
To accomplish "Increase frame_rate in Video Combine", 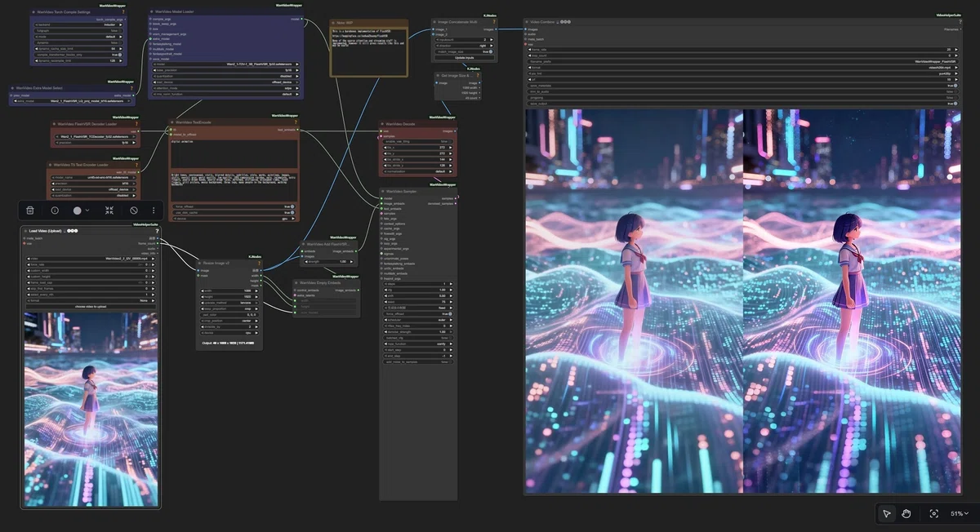I will tap(955, 49).
